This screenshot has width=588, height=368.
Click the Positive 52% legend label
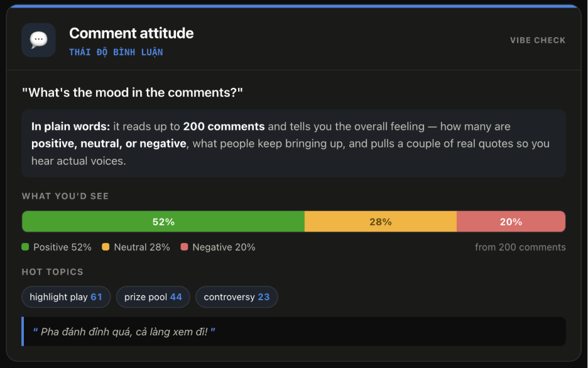[x=62, y=247]
